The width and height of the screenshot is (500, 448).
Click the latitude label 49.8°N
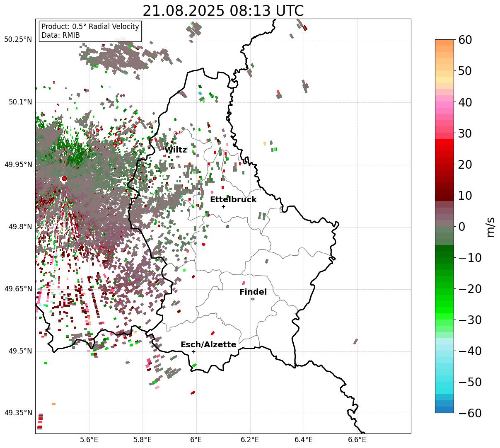[20, 227]
